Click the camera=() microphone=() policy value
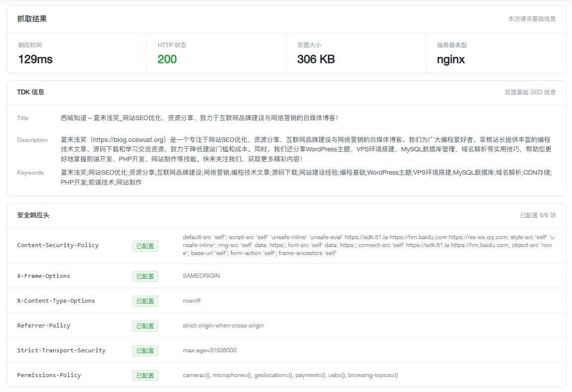 tap(290, 375)
